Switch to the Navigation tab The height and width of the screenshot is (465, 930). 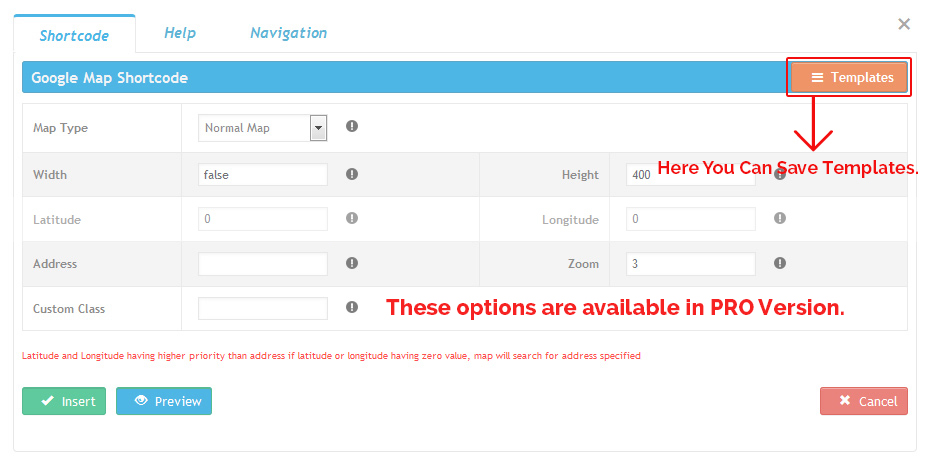pos(288,33)
